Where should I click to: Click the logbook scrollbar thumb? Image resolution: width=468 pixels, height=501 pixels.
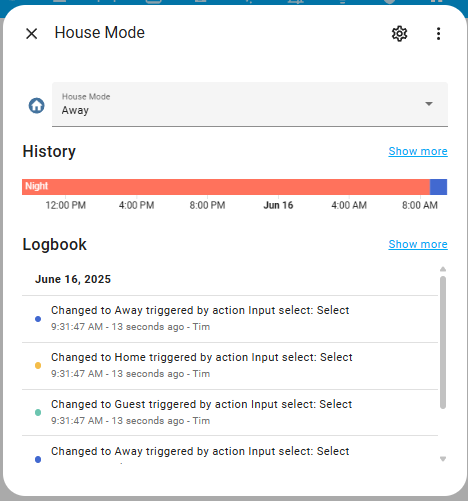coord(443,342)
